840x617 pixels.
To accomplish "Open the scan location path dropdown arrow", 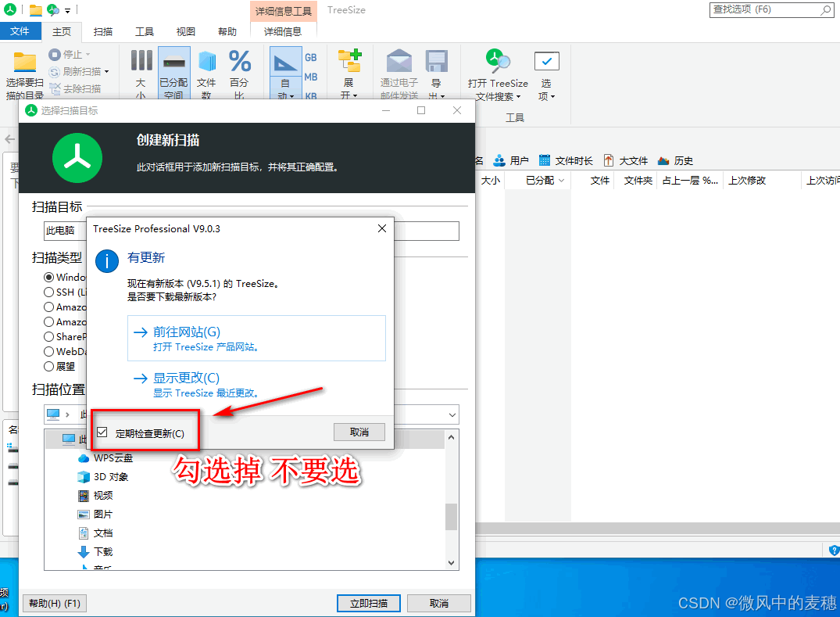I will click(452, 415).
